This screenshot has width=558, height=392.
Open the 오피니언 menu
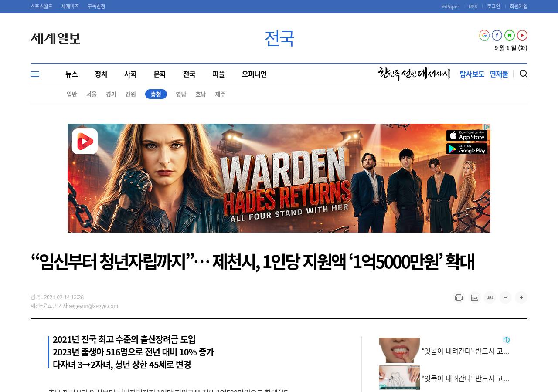[254, 74]
